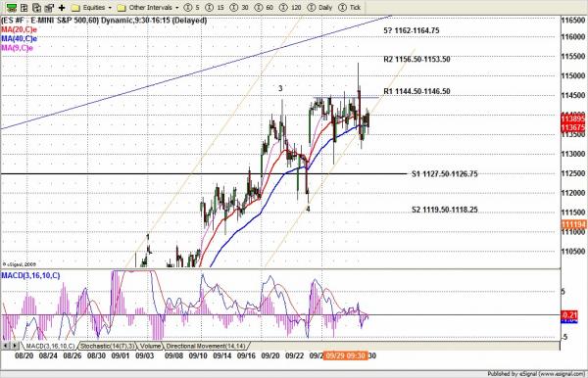Switch chart to Tick interval

point(349,7)
